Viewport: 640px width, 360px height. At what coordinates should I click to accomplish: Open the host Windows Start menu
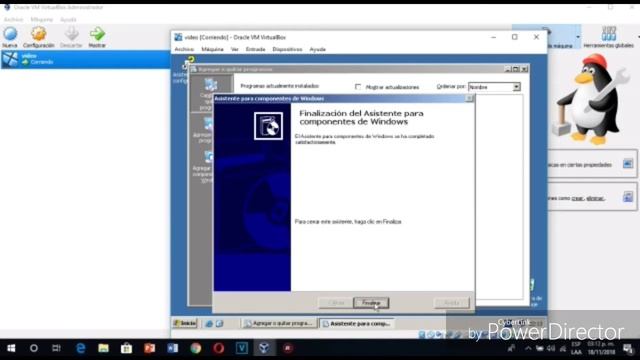pyautogui.click(x=11, y=348)
